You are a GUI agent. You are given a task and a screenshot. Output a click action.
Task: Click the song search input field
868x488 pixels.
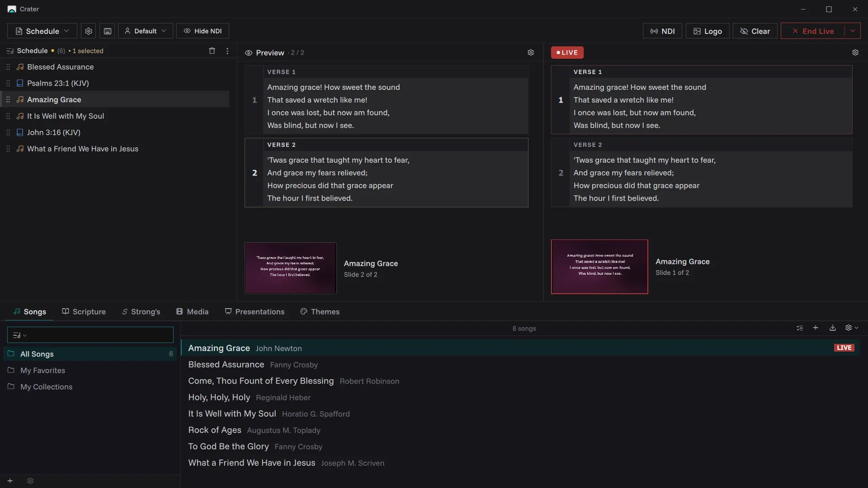pyautogui.click(x=90, y=335)
